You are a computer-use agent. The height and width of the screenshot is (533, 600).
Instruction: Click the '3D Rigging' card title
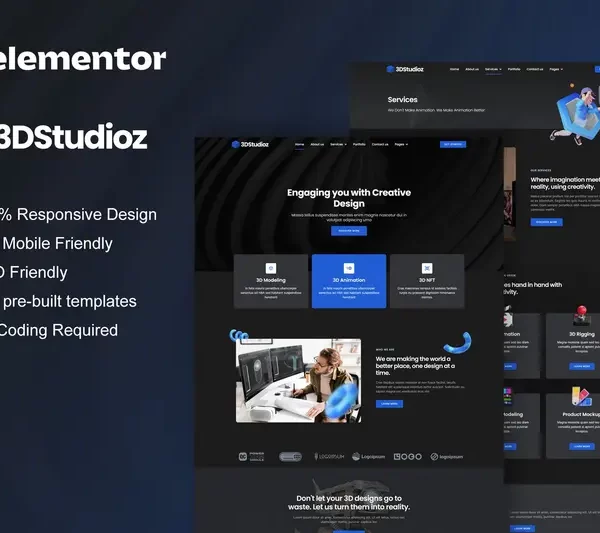pyautogui.click(x=582, y=334)
